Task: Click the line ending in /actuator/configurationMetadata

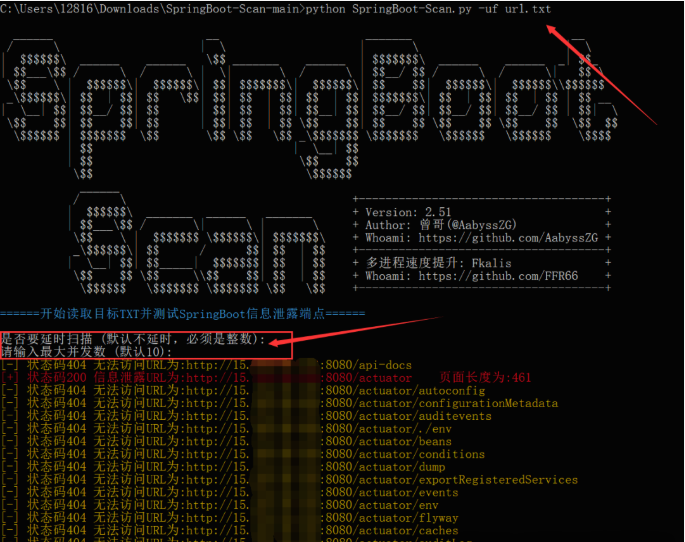Action: 279,403
